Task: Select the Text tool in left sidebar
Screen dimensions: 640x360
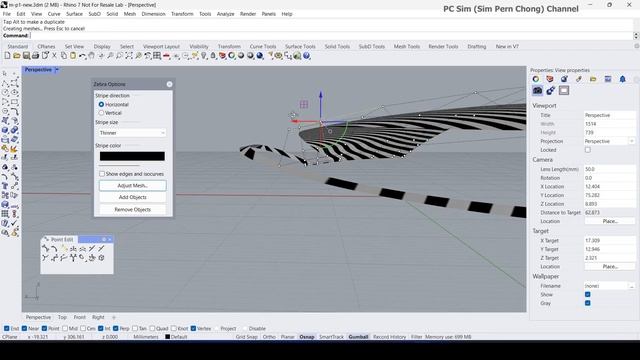Action: point(5,186)
